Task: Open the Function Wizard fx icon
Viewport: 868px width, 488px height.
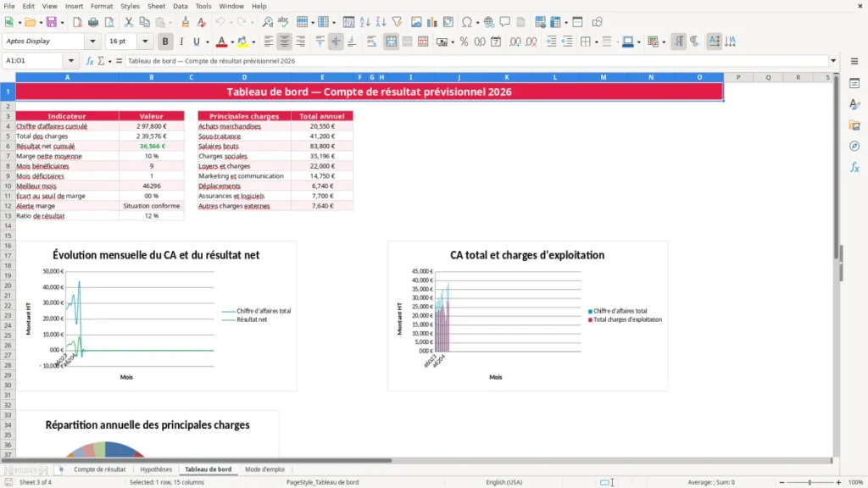Action: tap(90, 61)
